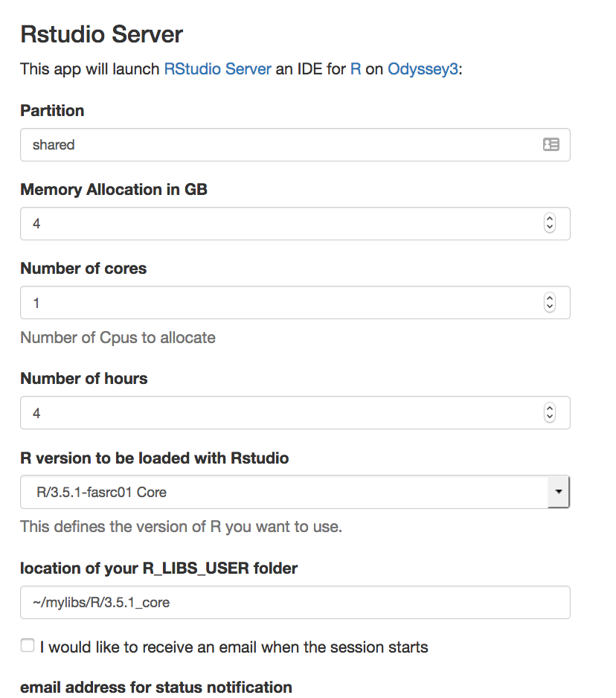Select the R/3.5.1-fasrc01 Core combo box
Screen dimensions: 616x698
[295, 492]
